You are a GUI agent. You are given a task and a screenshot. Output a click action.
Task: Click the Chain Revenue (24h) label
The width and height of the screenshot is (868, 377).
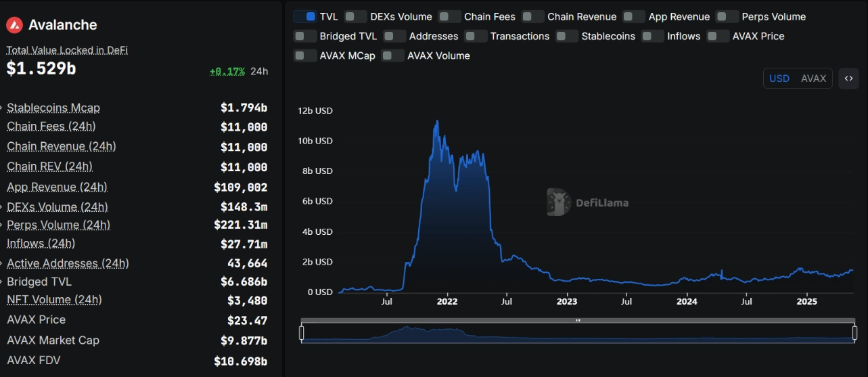[x=61, y=146]
